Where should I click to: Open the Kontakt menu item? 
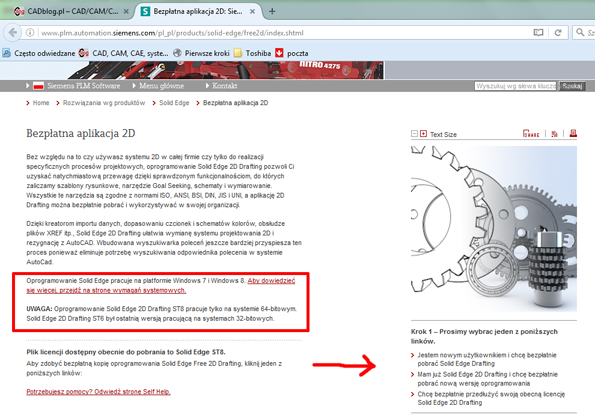(x=225, y=86)
